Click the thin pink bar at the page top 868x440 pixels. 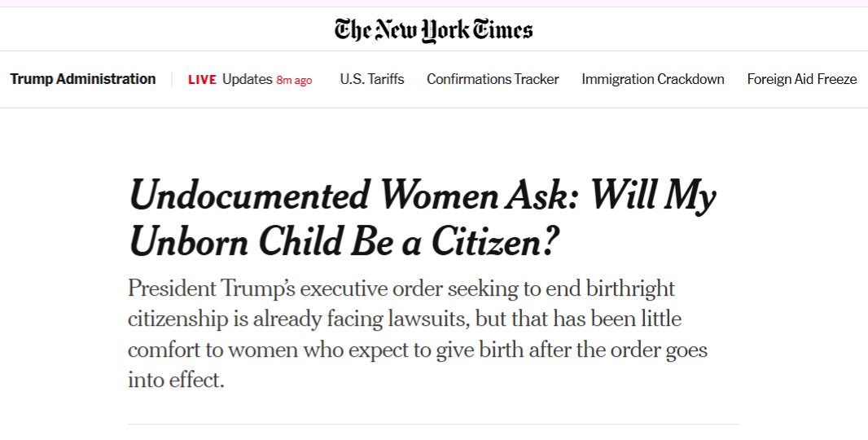(433, 3)
